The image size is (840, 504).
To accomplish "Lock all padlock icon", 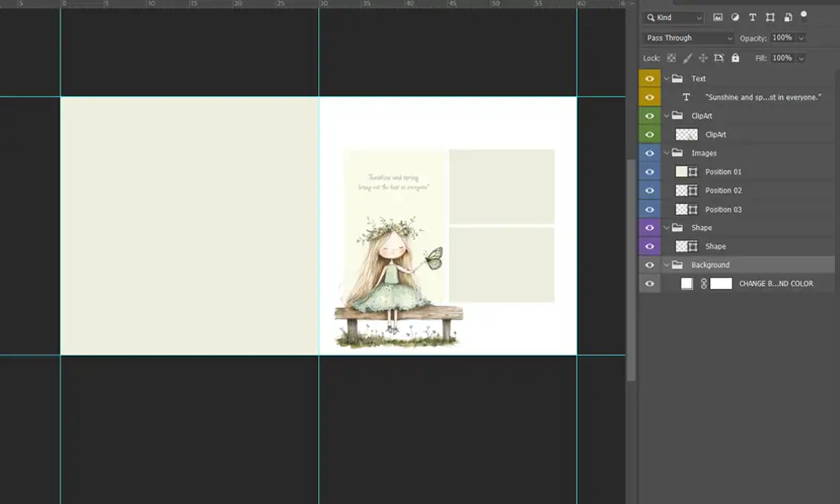I will (x=736, y=58).
